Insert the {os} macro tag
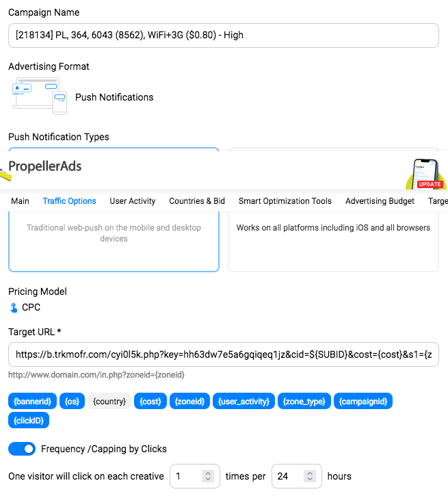 72,401
